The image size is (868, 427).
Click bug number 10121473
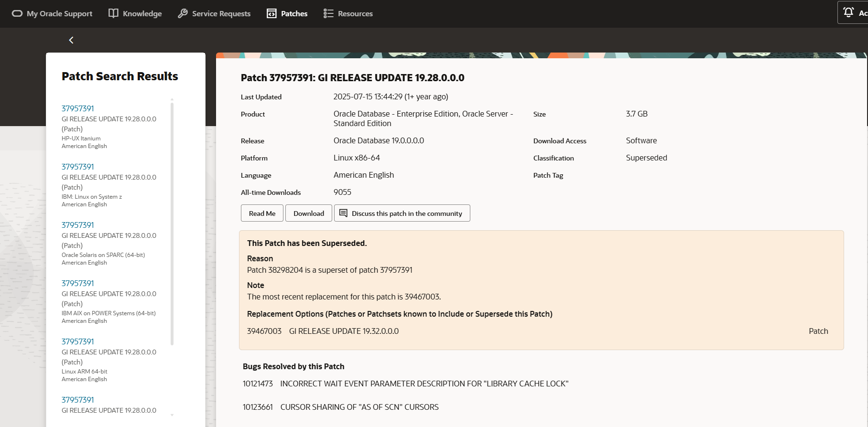(258, 384)
